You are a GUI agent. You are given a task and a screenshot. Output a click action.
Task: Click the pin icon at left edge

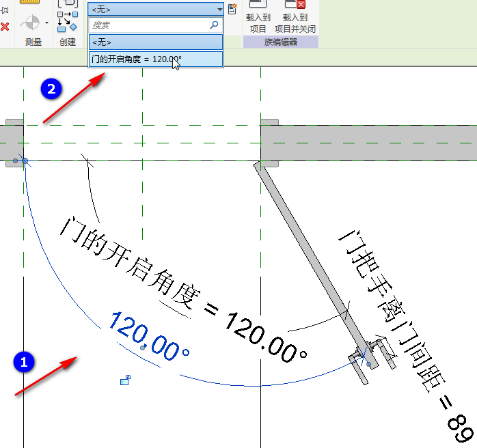click(x=4, y=10)
